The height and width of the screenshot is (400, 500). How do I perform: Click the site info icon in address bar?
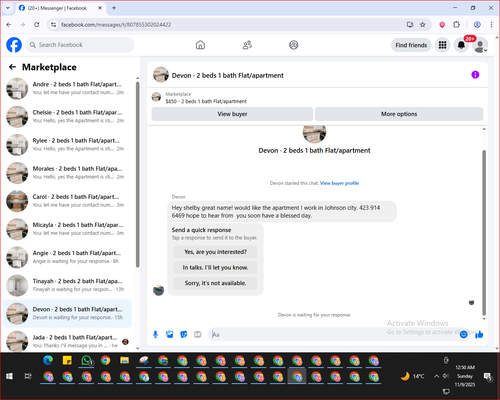pyautogui.click(x=53, y=25)
